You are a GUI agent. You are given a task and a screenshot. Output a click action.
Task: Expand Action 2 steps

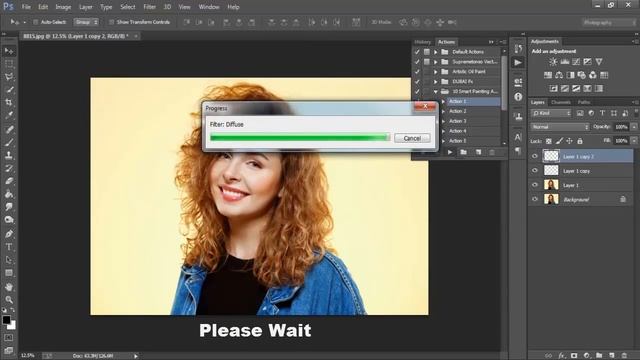443,111
